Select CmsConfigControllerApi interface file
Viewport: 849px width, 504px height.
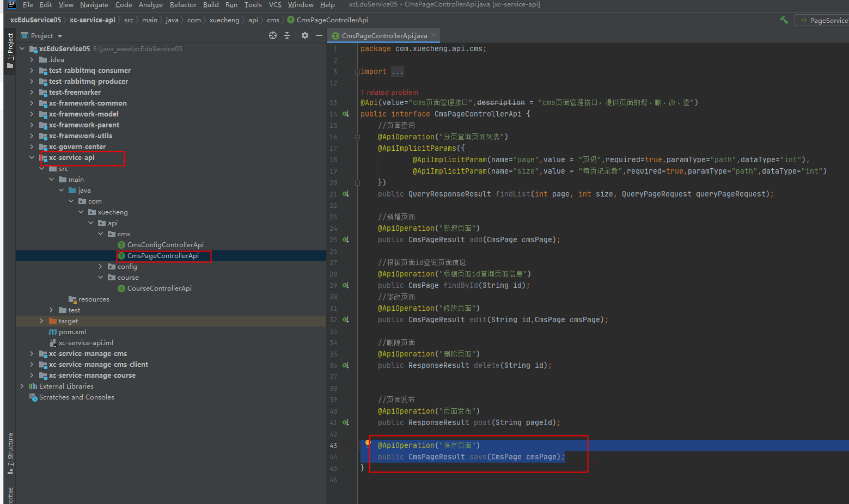(165, 245)
